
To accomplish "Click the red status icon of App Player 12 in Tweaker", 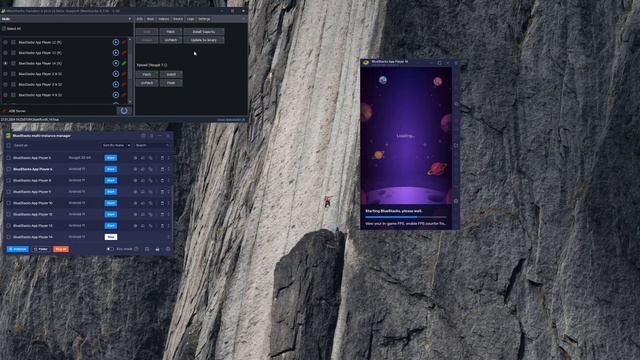I will tap(124, 42).
